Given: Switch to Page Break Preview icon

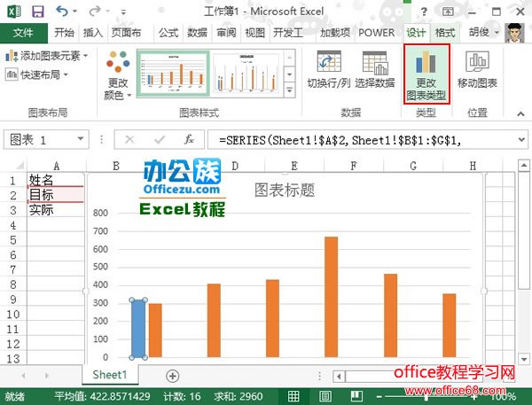Looking at the screenshot, I should pyautogui.click(x=356, y=396).
